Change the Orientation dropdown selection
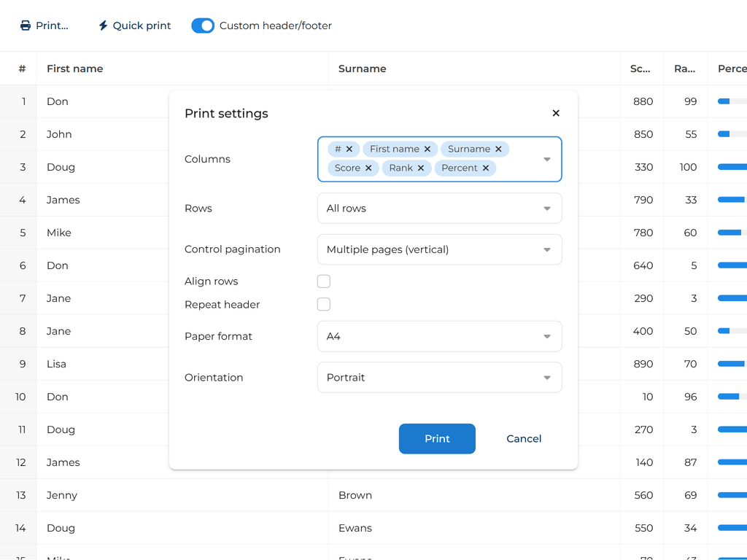This screenshot has height=560, width=747. (x=439, y=378)
